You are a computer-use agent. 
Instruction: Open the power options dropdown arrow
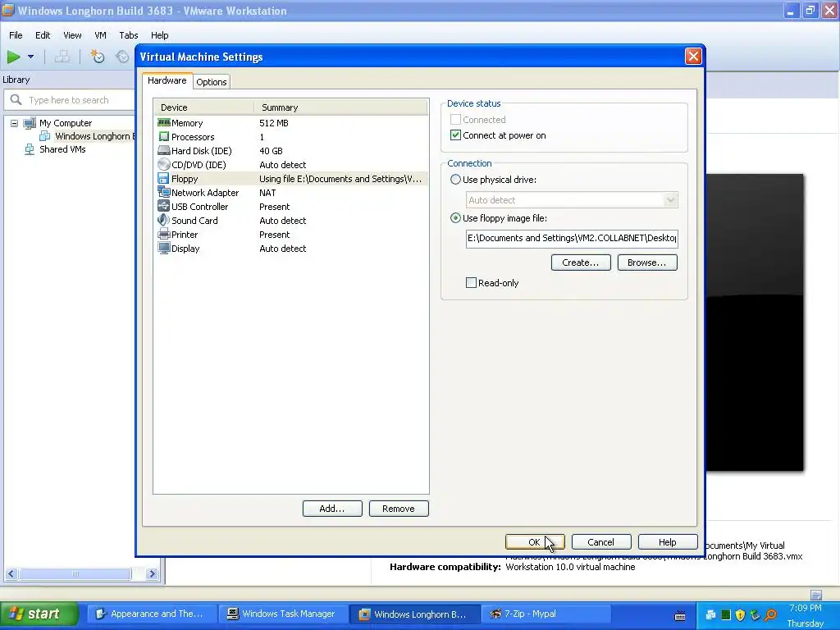pos(30,57)
